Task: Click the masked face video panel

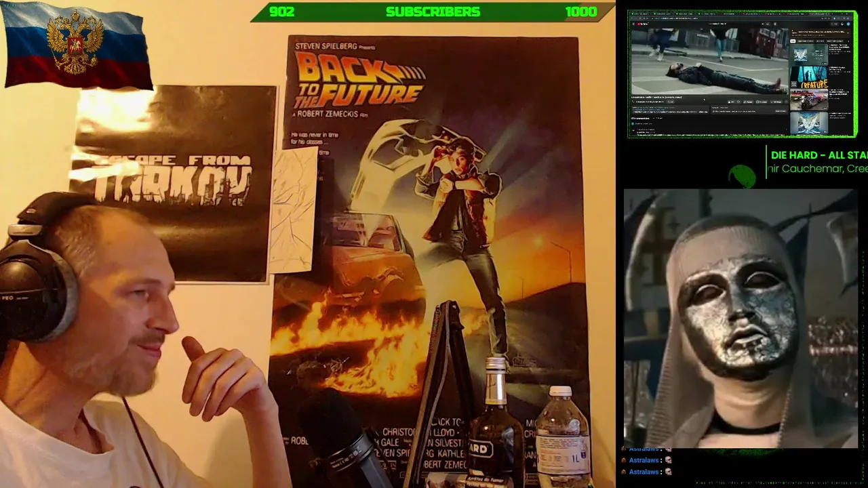Action: click(741, 318)
